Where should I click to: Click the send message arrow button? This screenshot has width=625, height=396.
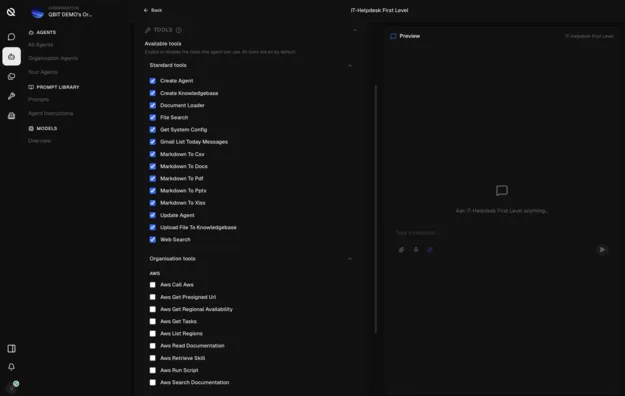pyautogui.click(x=602, y=250)
